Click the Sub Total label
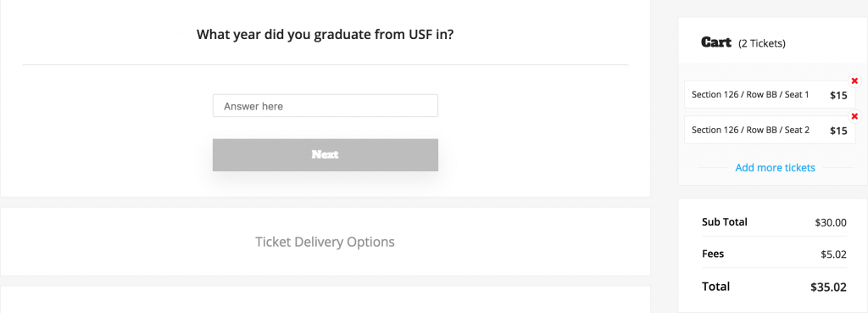 click(x=725, y=222)
